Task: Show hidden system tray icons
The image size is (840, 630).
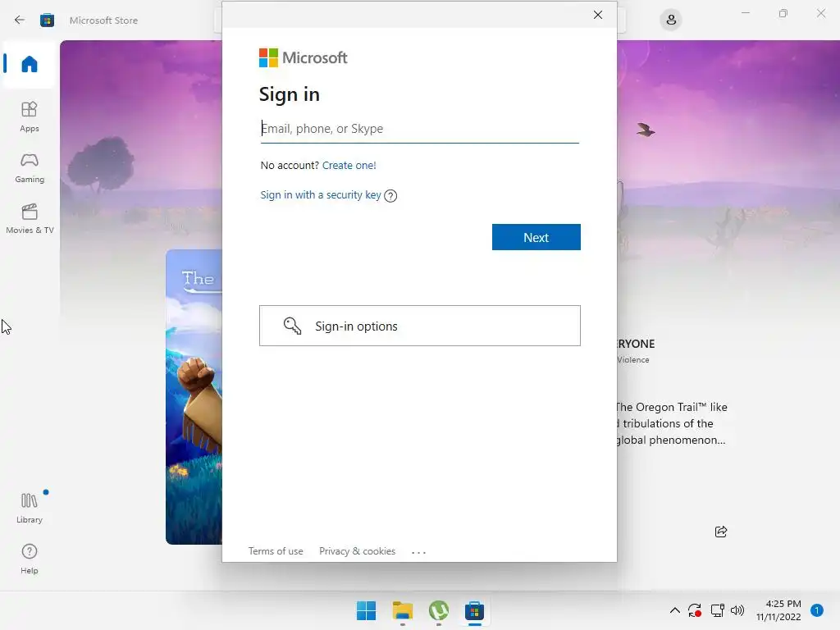Action: 675,610
